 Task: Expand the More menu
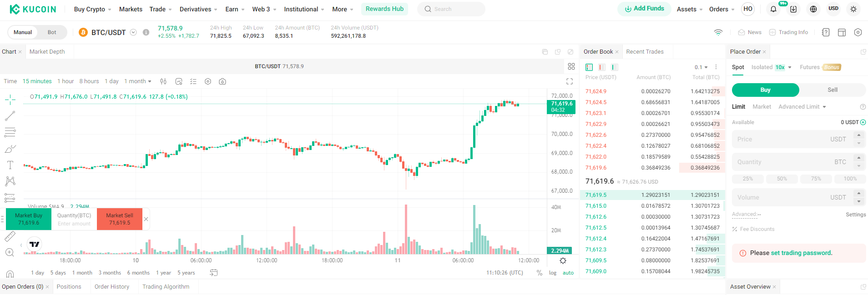tap(343, 9)
